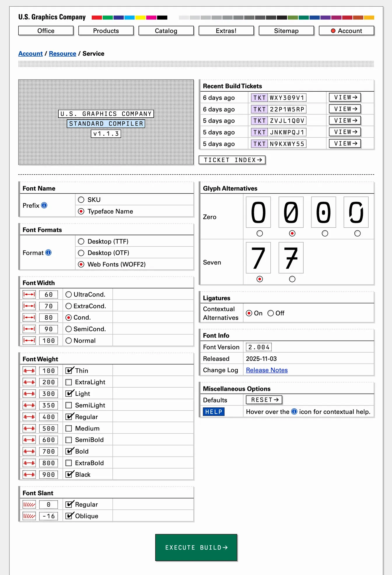The width and height of the screenshot is (392, 575).
Task: Check the ExtraLight weight box
Action: click(x=69, y=382)
